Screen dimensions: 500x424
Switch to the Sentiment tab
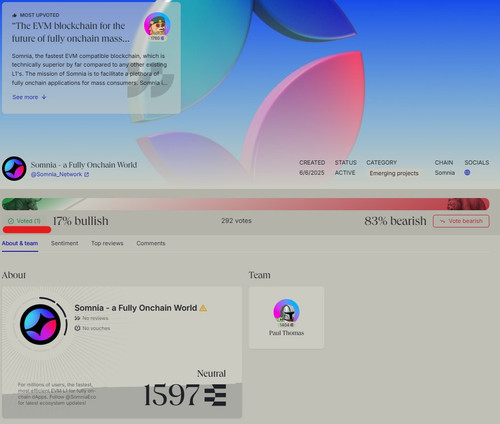click(x=64, y=243)
